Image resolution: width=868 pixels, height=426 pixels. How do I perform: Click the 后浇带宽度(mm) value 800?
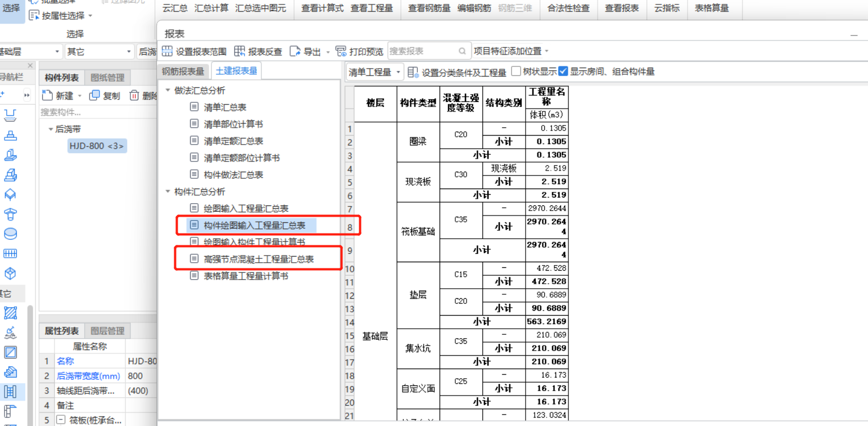pos(141,376)
